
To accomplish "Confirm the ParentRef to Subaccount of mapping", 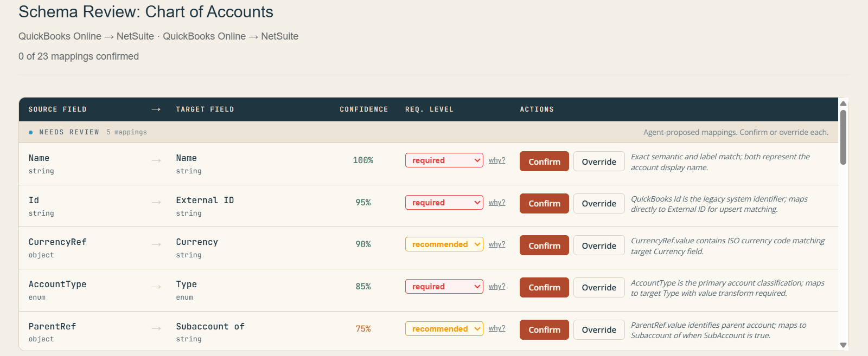I will click(x=544, y=329).
